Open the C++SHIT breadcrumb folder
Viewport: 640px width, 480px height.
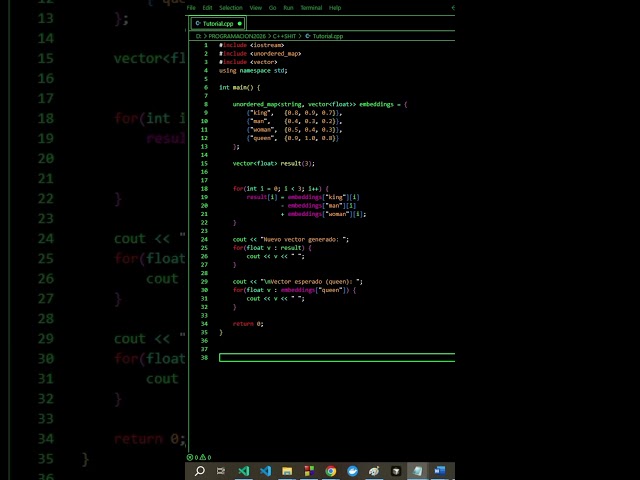pyautogui.click(x=284, y=36)
